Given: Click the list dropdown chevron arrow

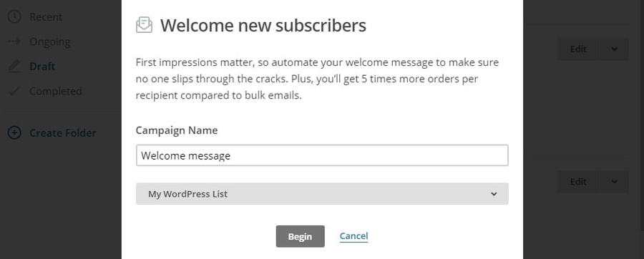Looking at the screenshot, I should coord(494,194).
